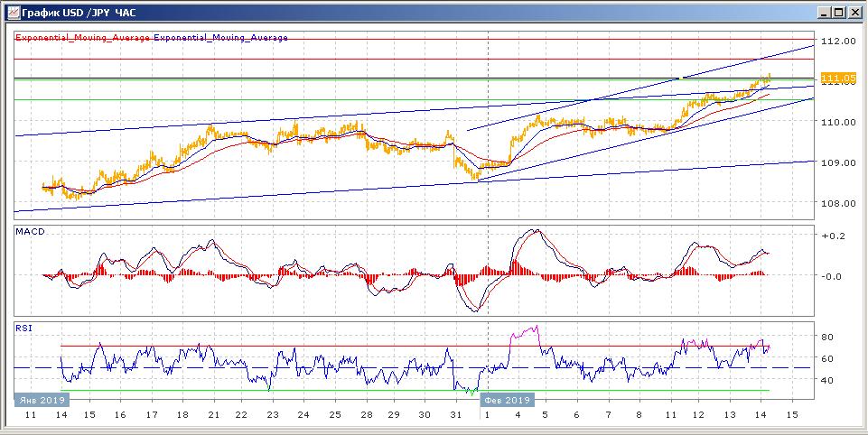Close the USD/JPY chart window

854,12
